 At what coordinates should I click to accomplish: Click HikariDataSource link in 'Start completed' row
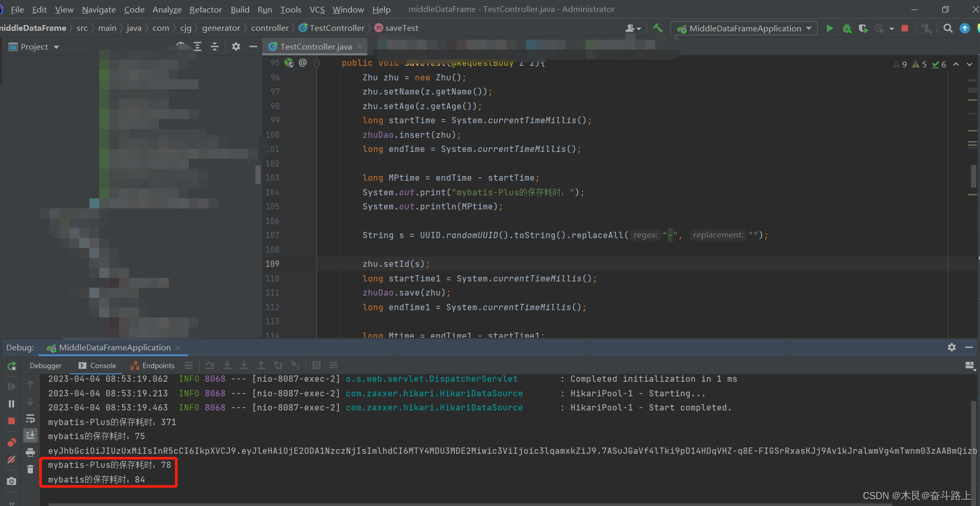tap(434, 407)
